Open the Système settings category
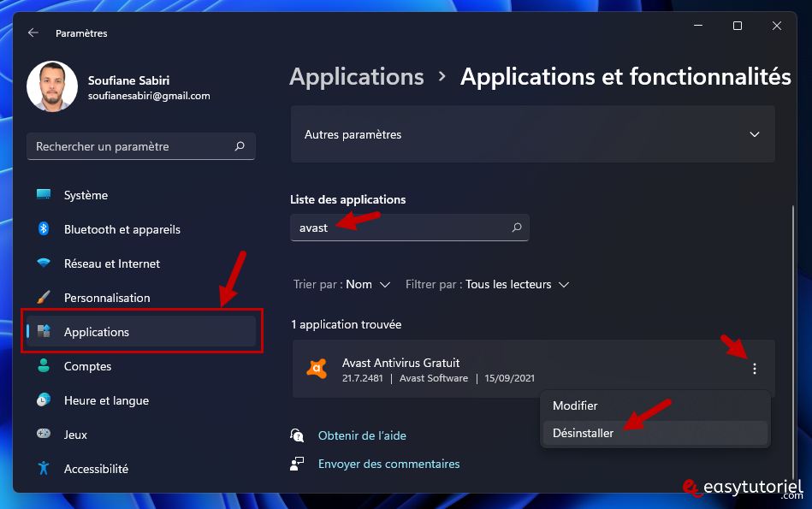The image size is (812, 509). click(x=141, y=195)
